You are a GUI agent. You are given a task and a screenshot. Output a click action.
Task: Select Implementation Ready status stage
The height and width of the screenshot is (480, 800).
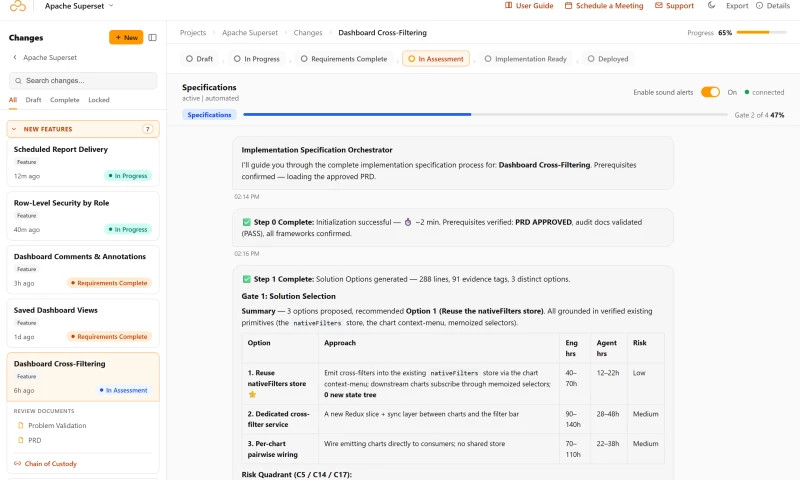[x=526, y=59]
